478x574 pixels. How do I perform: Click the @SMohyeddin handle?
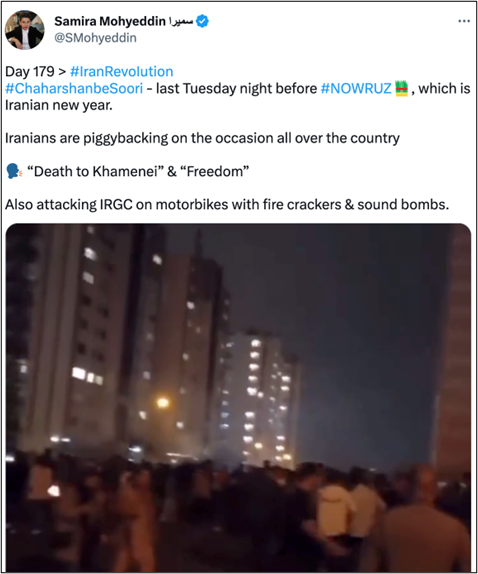click(95, 38)
